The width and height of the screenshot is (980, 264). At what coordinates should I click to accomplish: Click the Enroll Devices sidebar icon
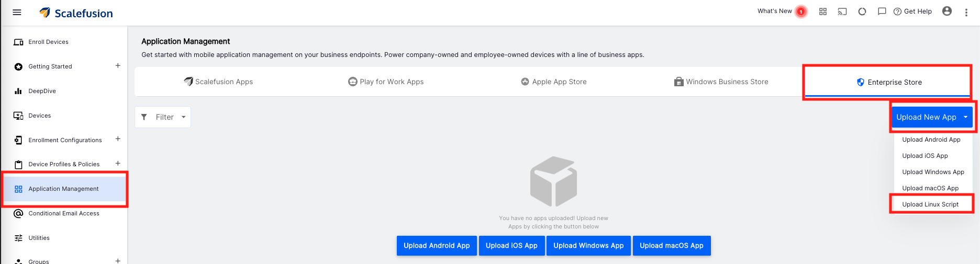pos(18,42)
